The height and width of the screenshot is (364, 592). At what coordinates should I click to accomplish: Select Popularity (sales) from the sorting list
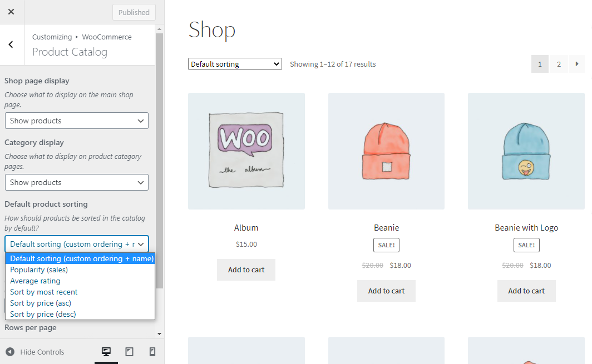[39, 270]
